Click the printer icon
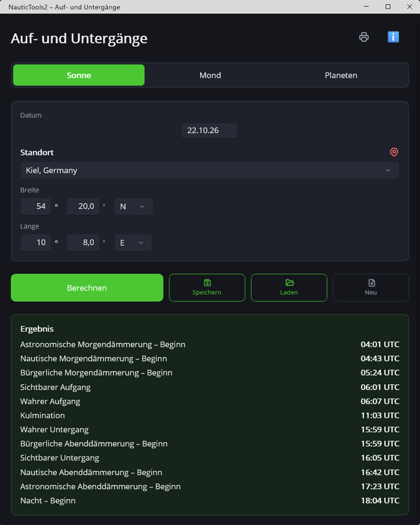420x525 pixels. 364,37
